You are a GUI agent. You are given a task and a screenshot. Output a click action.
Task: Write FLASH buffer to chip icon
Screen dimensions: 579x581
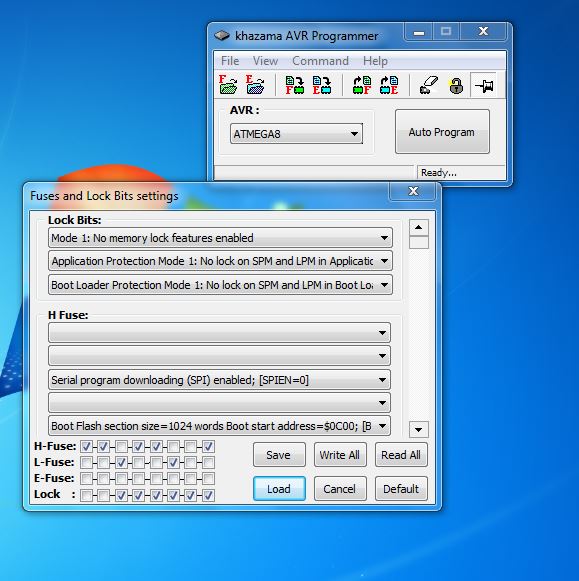(295, 85)
